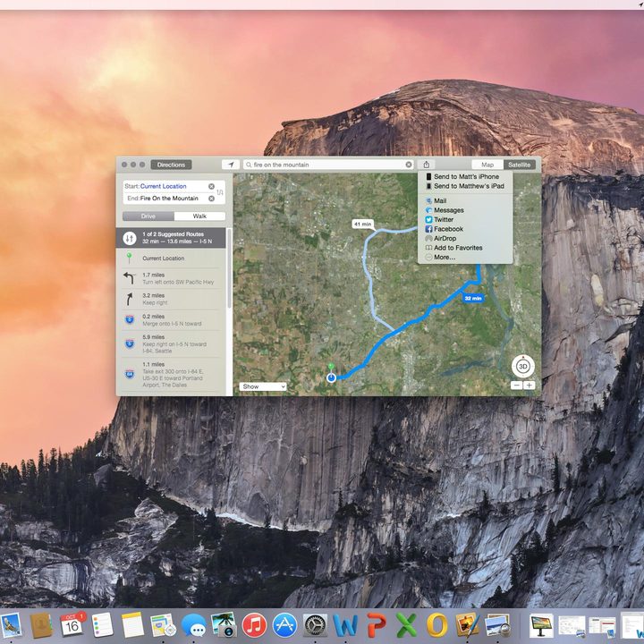644x644 pixels.
Task: Select the turn left onto SW Pacific Hwy step
Action: coord(171,278)
